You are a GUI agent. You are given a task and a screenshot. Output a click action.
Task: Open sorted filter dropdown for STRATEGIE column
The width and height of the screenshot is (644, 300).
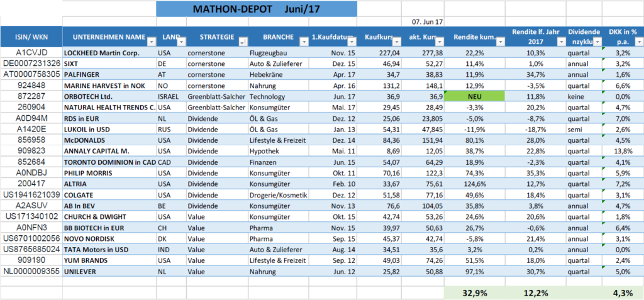pos(242,42)
